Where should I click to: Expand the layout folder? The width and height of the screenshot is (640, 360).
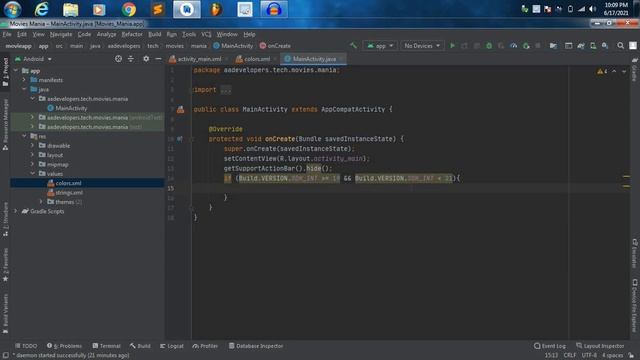(33, 155)
